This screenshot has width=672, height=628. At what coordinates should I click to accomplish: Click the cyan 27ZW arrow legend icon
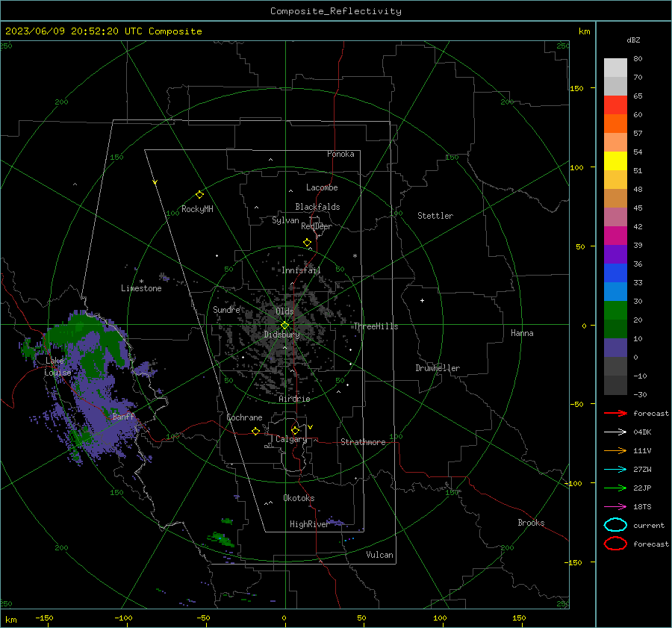[x=615, y=470]
